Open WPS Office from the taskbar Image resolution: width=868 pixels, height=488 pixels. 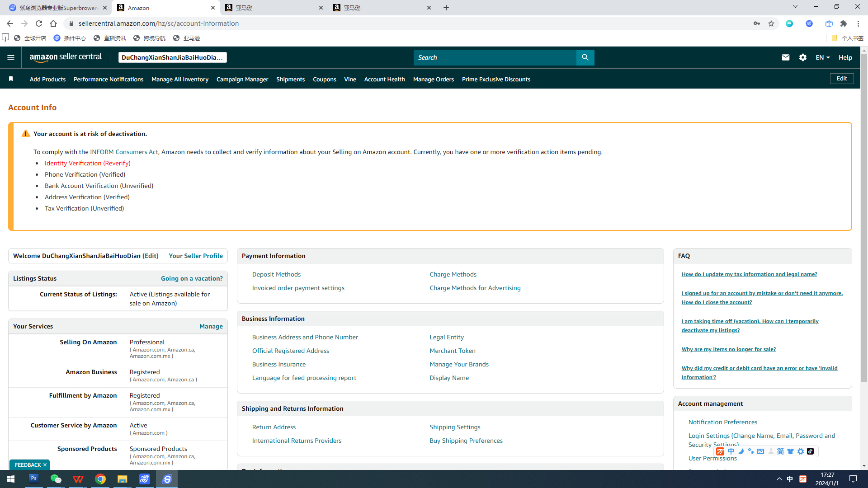click(x=78, y=479)
